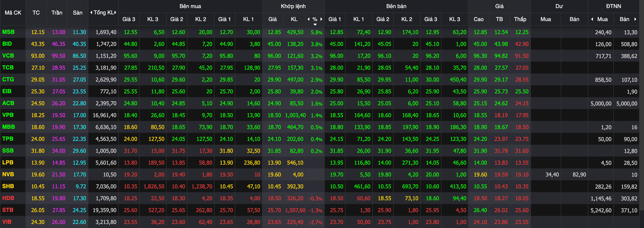
Task: Open the VCB stock symbol
Action: pos(8,56)
